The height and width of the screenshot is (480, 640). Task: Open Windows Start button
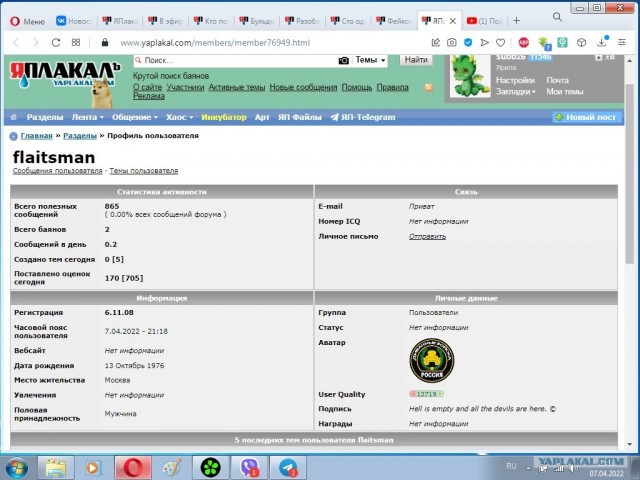tap(16, 468)
